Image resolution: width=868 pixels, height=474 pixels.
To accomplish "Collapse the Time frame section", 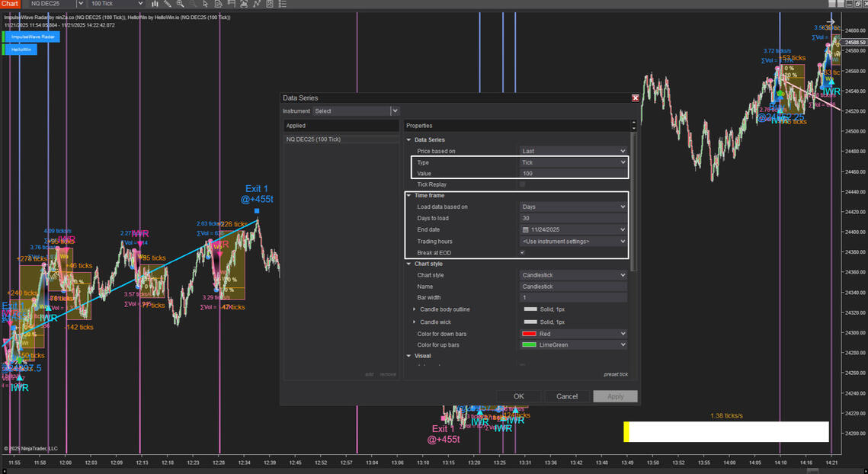I will tap(408, 196).
